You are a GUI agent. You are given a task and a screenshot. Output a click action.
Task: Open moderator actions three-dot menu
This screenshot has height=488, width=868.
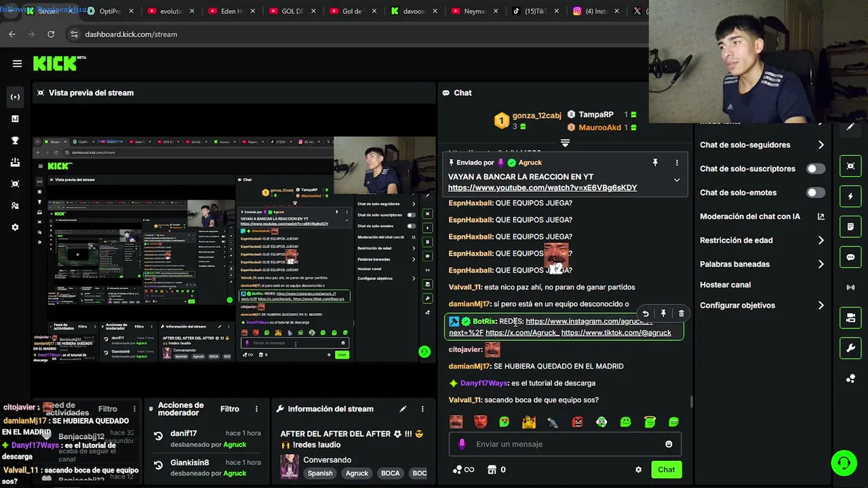(256, 409)
